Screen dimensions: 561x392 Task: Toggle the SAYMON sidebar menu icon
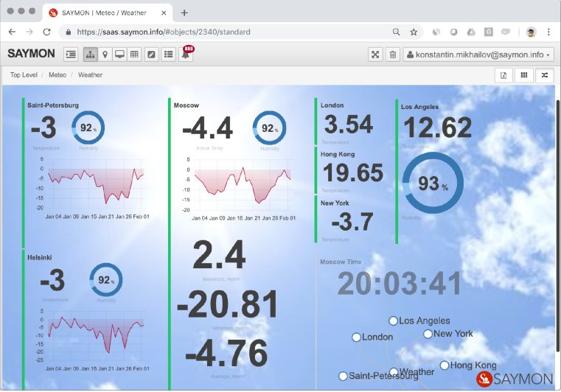(71, 55)
